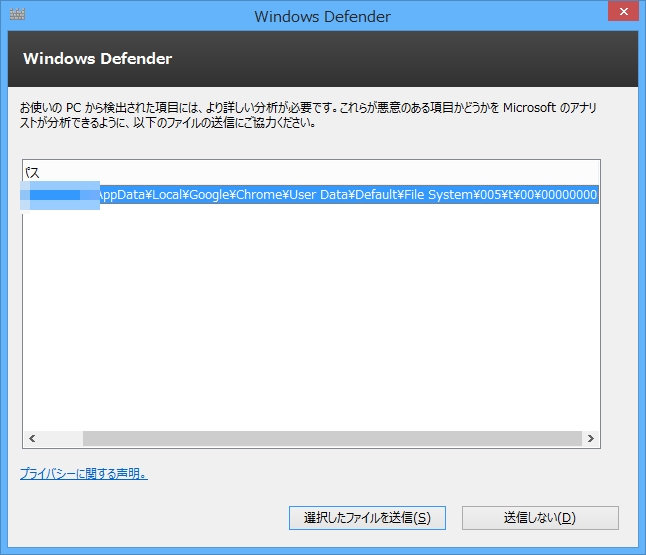Click the horizontal scrollbar left arrow
The image size is (646, 555).
pyautogui.click(x=32, y=438)
